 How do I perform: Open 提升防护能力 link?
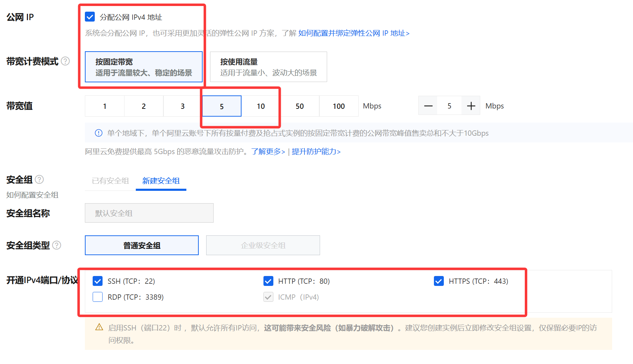(316, 152)
